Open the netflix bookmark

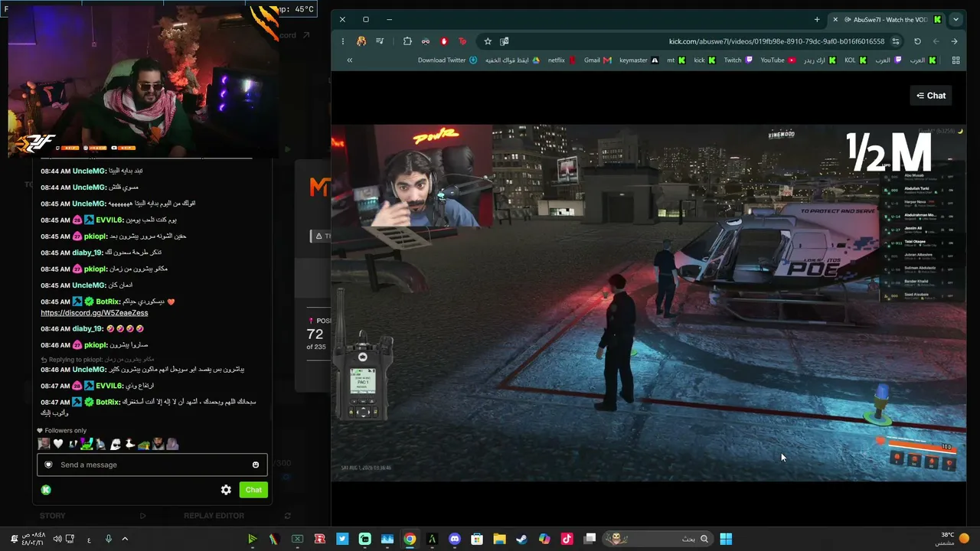click(x=562, y=60)
